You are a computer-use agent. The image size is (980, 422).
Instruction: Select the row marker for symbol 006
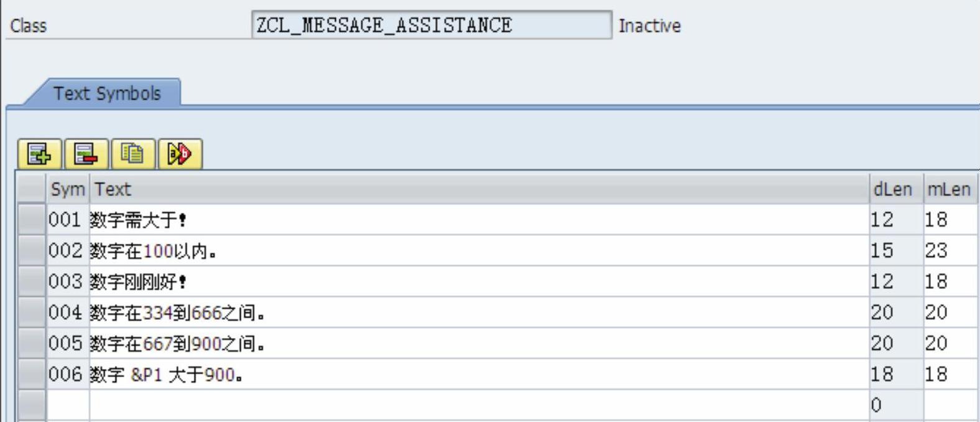click(31, 375)
